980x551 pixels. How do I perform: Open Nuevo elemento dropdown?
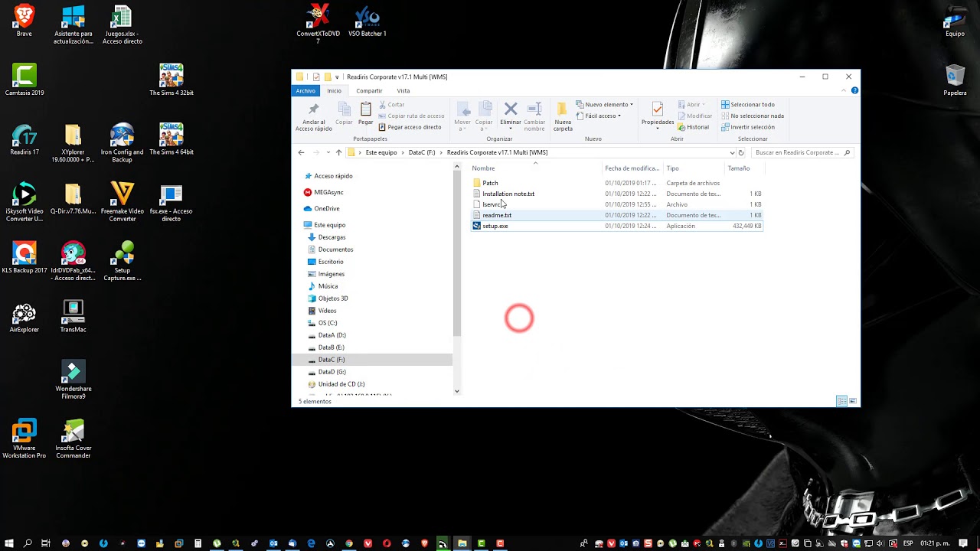pos(605,104)
